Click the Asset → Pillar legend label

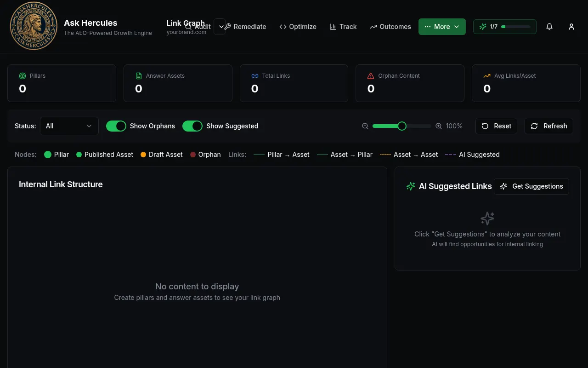tap(351, 155)
